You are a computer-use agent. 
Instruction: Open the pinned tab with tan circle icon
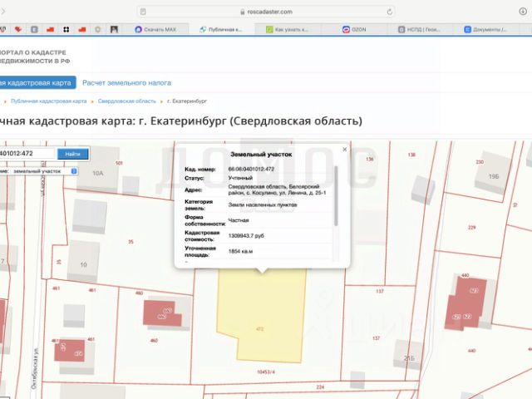(x=98, y=30)
